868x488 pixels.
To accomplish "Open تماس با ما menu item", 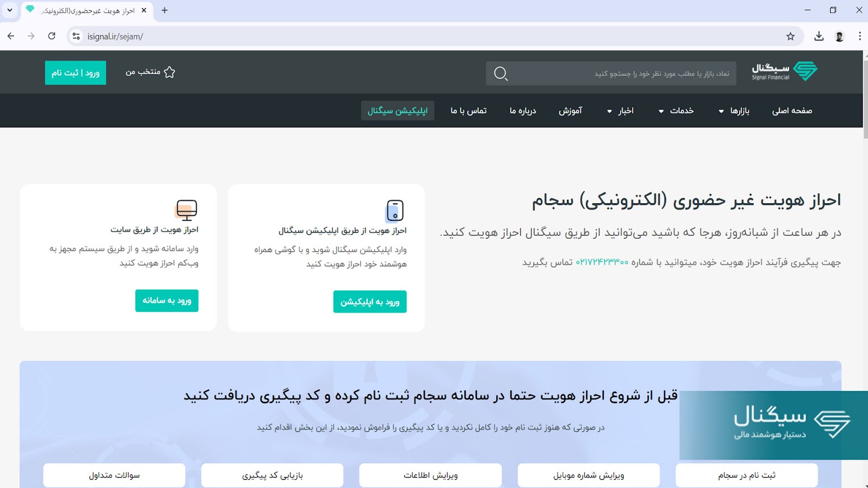I will (x=469, y=111).
